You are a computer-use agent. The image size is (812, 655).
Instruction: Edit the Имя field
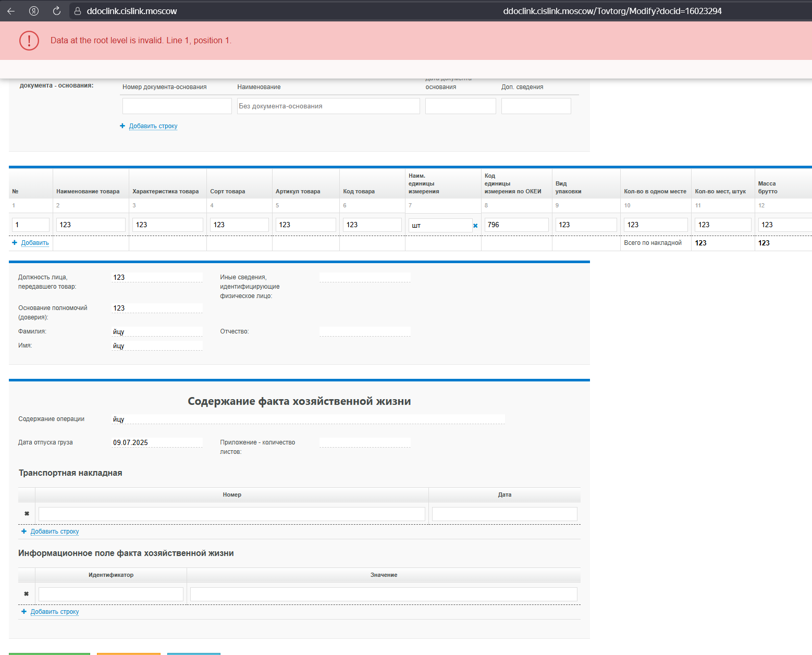157,345
